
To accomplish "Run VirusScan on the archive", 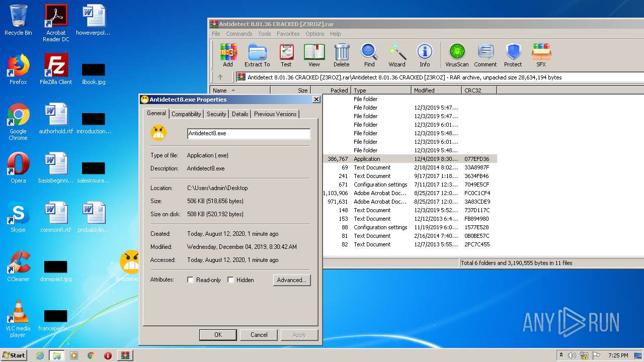I will point(457,55).
